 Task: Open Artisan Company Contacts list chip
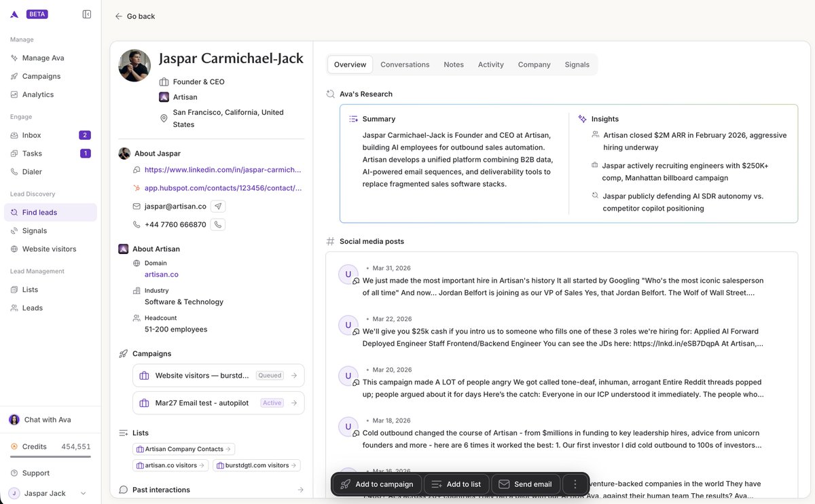[x=184, y=449]
